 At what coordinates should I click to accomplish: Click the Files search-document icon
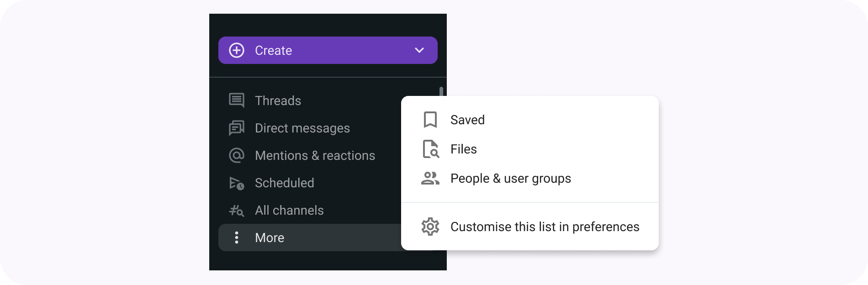[x=430, y=149]
